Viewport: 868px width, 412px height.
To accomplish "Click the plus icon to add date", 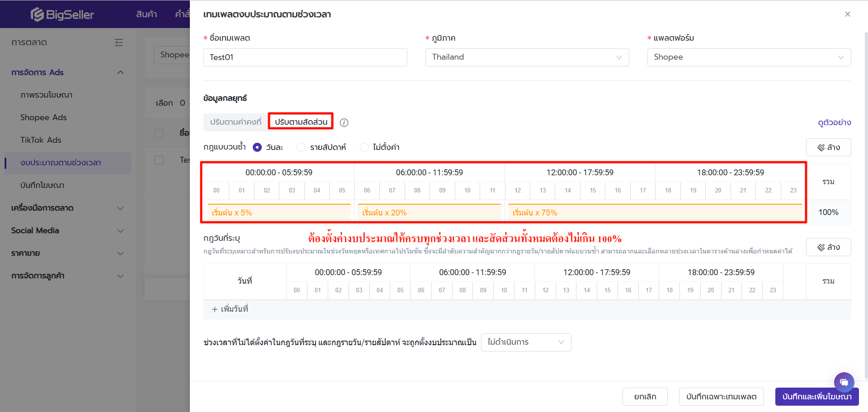I will tap(215, 309).
